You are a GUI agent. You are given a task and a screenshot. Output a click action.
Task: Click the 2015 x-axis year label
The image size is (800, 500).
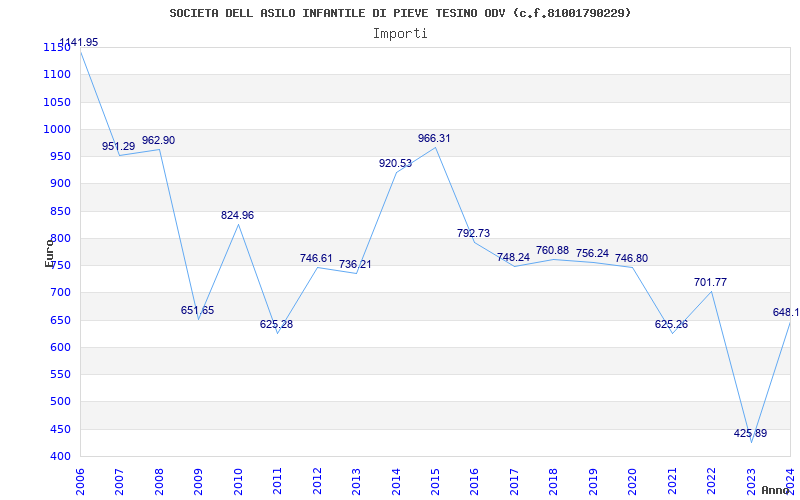pyautogui.click(x=435, y=481)
